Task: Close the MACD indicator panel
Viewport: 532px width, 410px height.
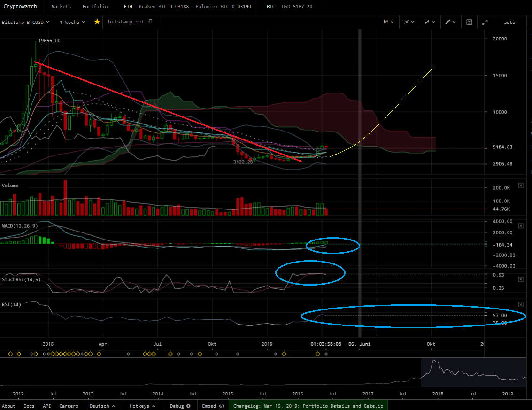Action: [x=521, y=226]
